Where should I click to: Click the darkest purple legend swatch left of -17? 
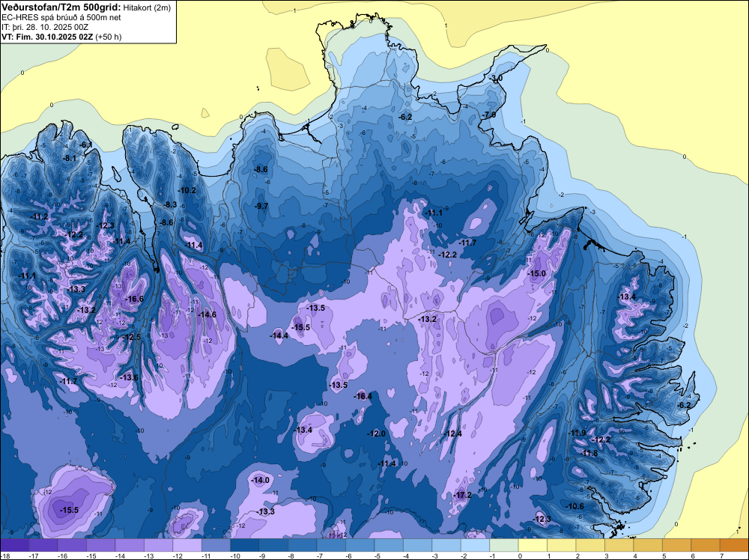[14, 545]
